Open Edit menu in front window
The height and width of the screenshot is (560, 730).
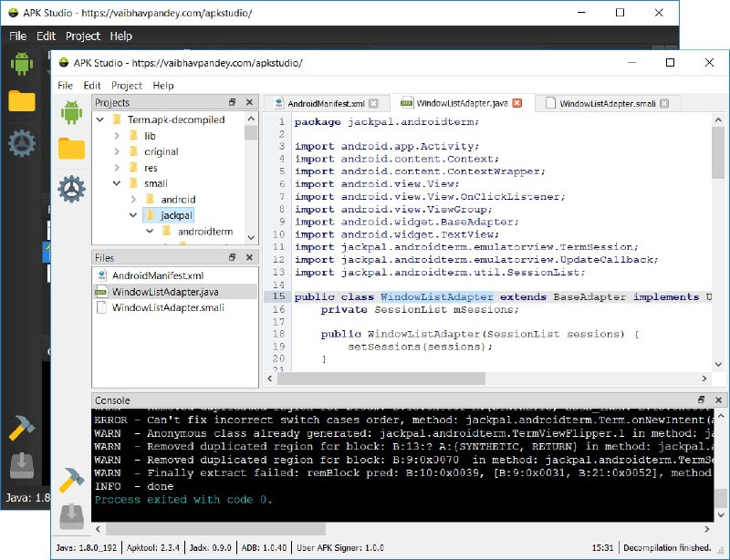pos(92,85)
